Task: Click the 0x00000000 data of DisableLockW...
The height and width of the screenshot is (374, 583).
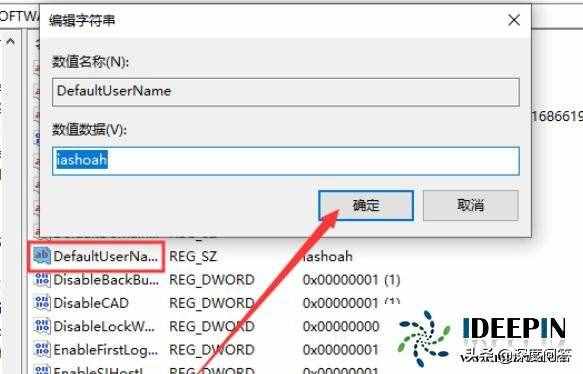Action: (x=341, y=326)
